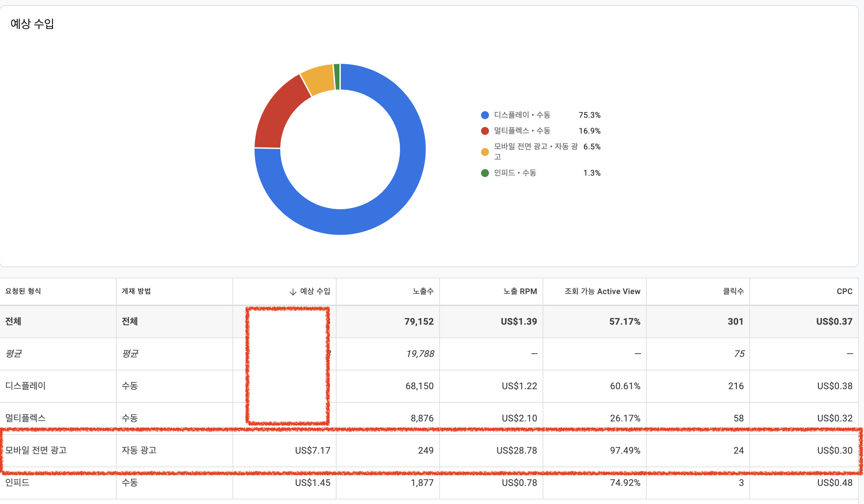Sort by 노출 RPM column header
Image resolution: width=864 pixels, height=504 pixels.
pos(520,291)
